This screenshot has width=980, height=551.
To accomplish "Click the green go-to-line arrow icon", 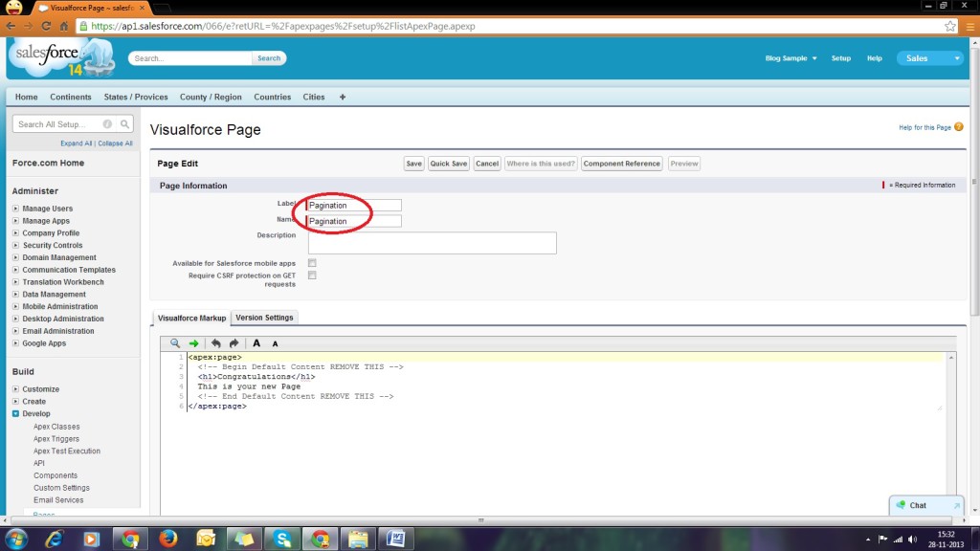I will (193, 343).
